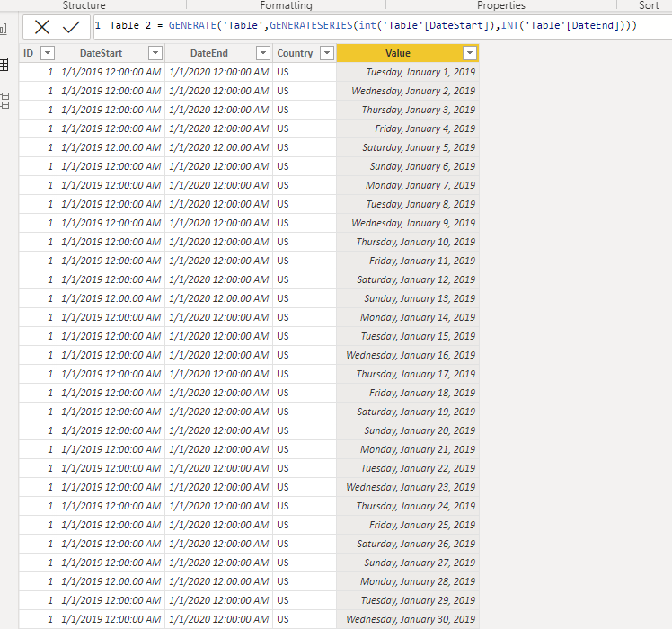Click cell 'Friday, January 4, 2019'
This screenshot has width=672, height=629.
click(x=408, y=128)
